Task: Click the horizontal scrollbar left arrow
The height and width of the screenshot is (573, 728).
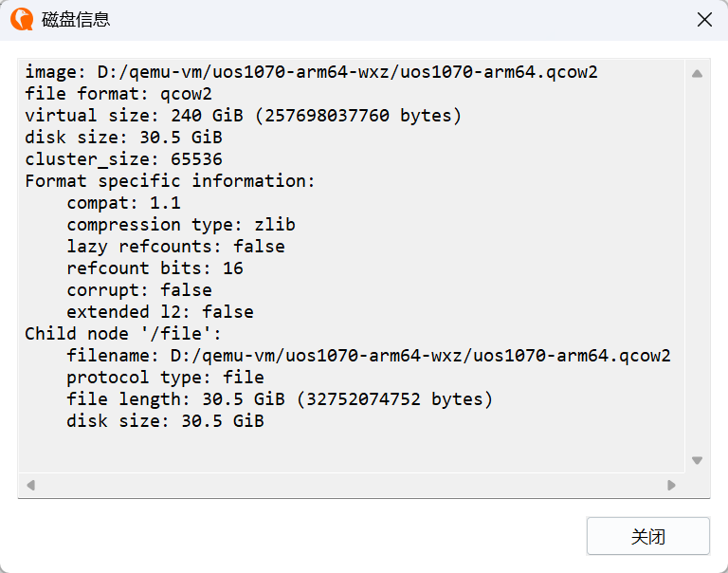Action: click(30, 485)
